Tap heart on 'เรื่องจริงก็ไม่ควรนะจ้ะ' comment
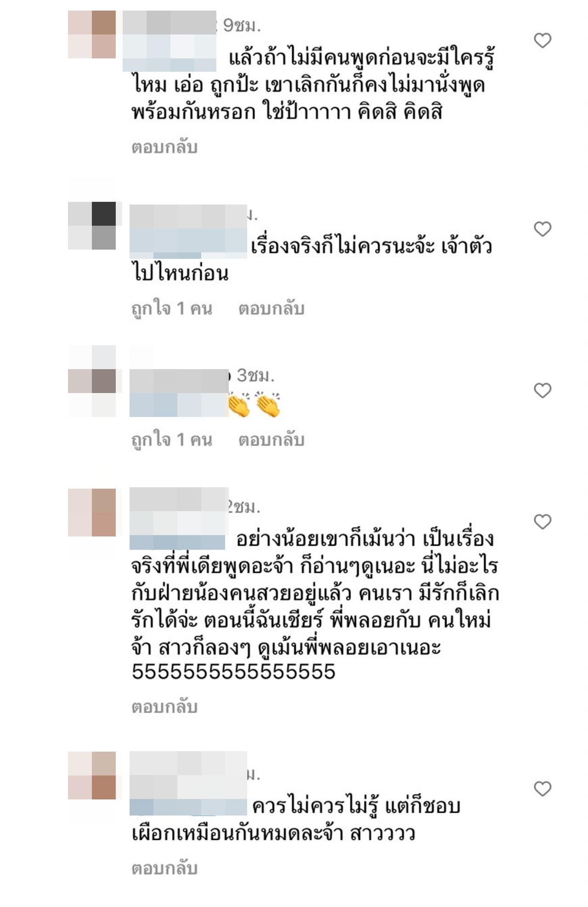This screenshot has width=588, height=907. [543, 229]
